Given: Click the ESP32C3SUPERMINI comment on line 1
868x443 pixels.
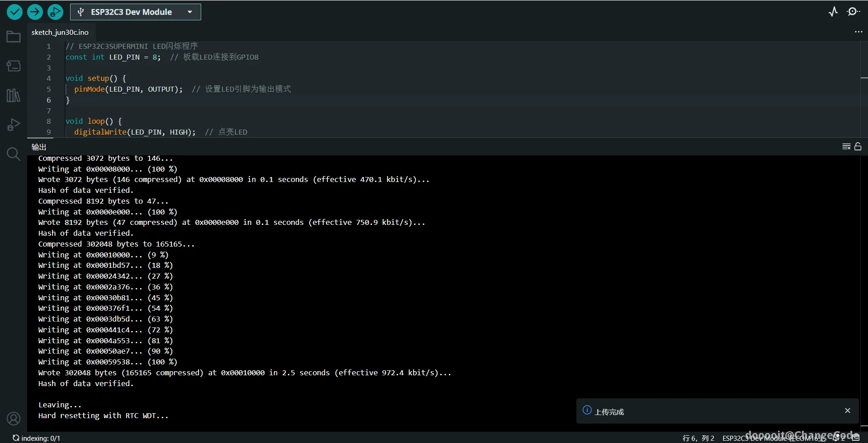Looking at the screenshot, I should [x=132, y=47].
